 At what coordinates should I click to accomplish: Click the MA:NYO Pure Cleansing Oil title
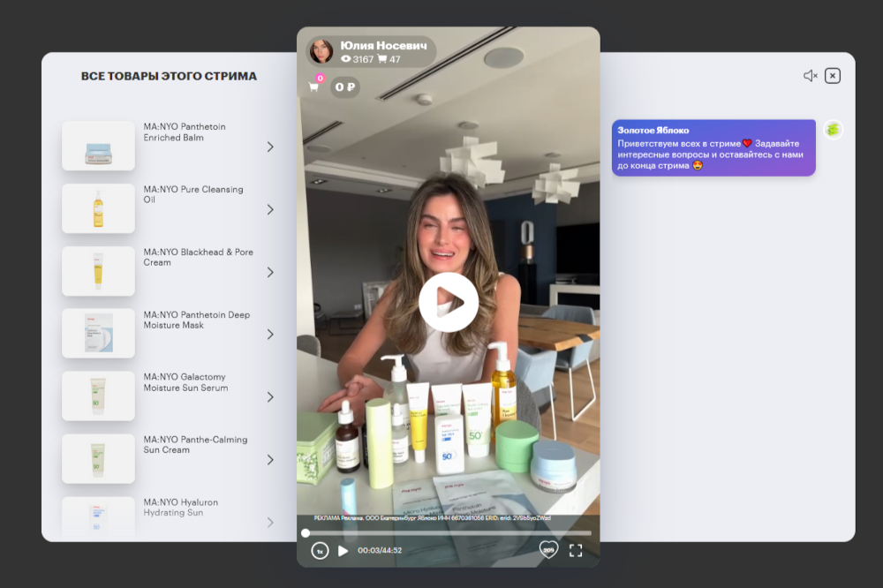[193, 194]
